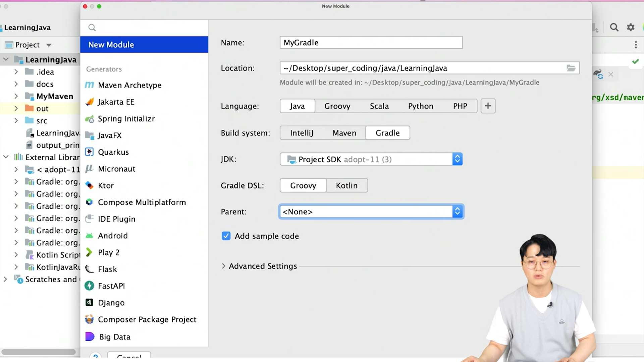Choose the Spring Initializr generator icon

pyautogui.click(x=89, y=119)
